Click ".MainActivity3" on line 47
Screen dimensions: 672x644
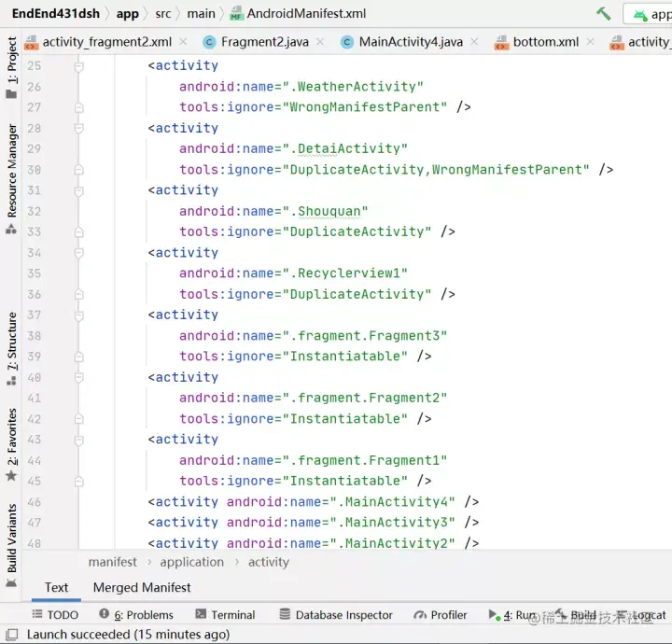coord(392,523)
